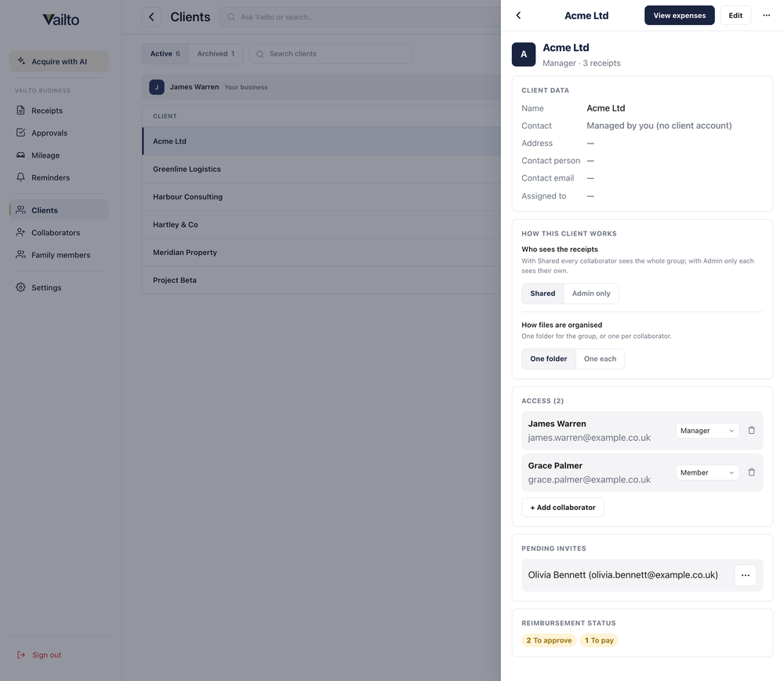Select the Acme Ltd client row
784x681 pixels.
tap(321, 141)
